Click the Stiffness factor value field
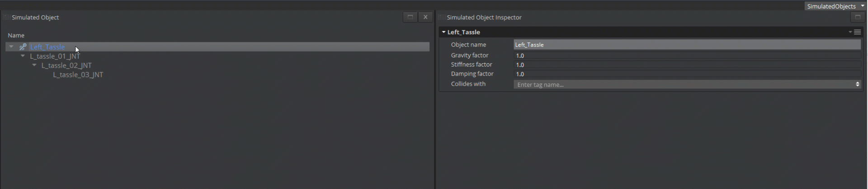 coord(686,65)
